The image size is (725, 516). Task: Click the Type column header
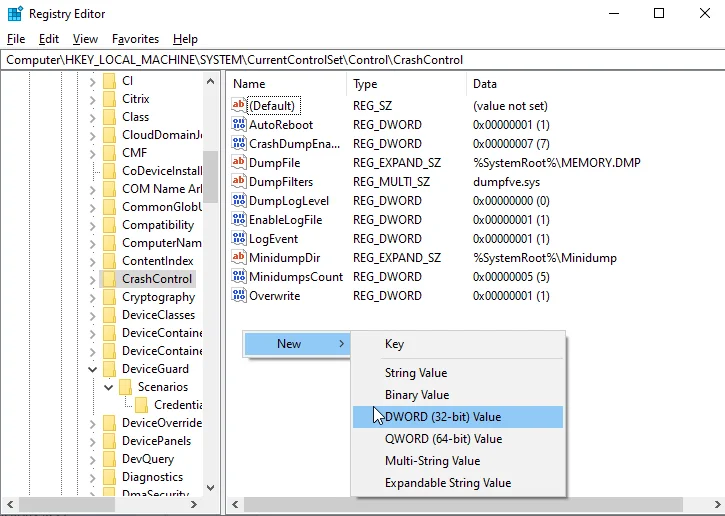tap(406, 84)
